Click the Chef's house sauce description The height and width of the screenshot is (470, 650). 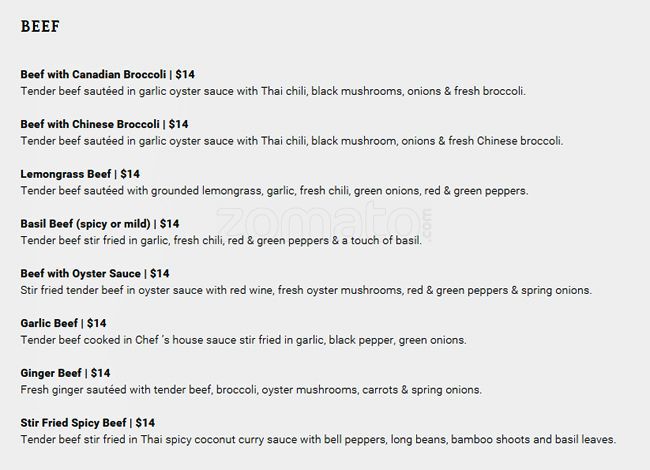243,340
